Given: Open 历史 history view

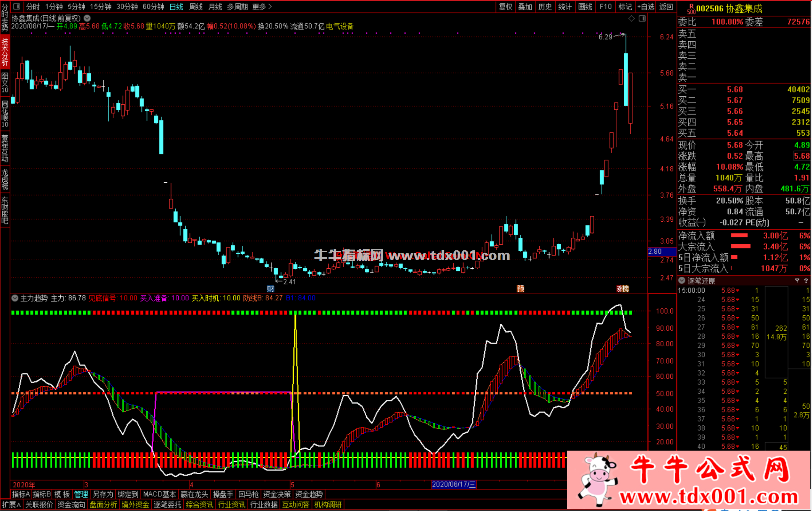Looking at the screenshot, I should (x=545, y=7).
